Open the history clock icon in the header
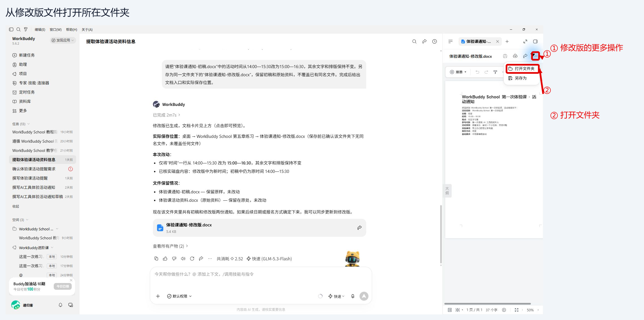644x320 pixels. coord(435,41)
